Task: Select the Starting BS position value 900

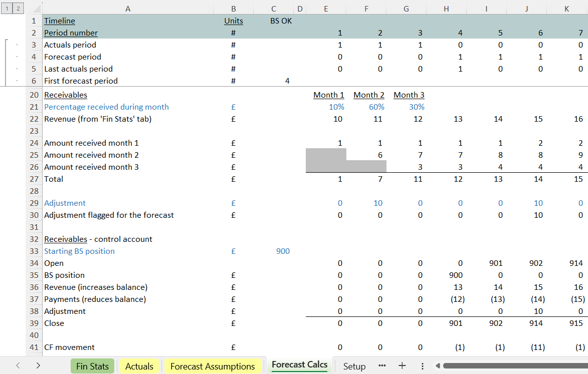Action: pos(283,251)
